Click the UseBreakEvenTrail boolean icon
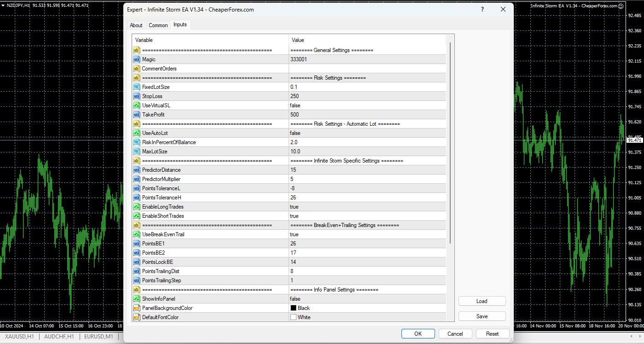This screenshot has height=344, width=644. [136, 234]
